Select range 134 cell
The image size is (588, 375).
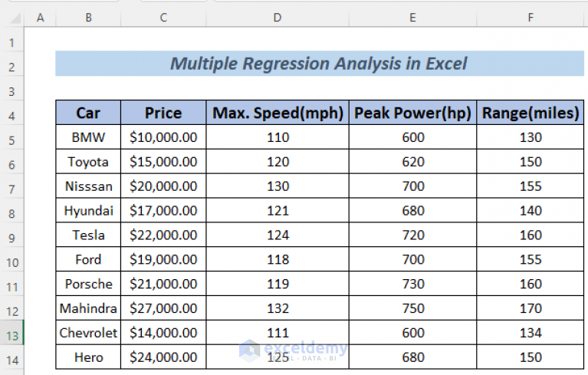pos(531,333)
